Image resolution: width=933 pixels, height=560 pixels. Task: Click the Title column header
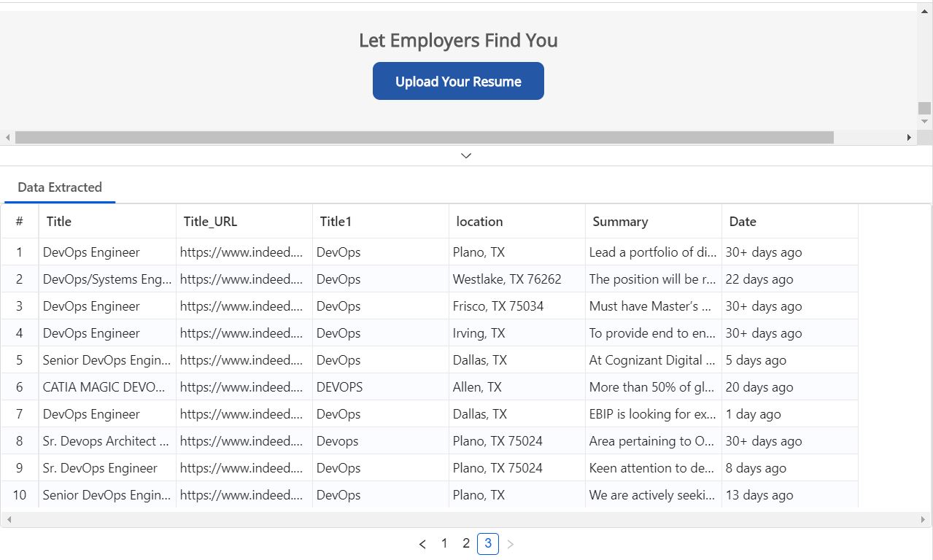tap(59, 222)
